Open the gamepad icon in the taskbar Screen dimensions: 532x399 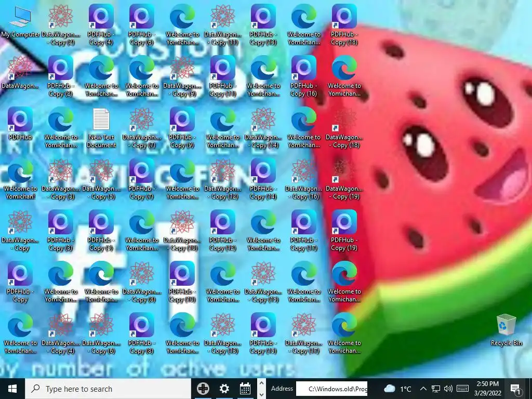(x=203, y=389)
